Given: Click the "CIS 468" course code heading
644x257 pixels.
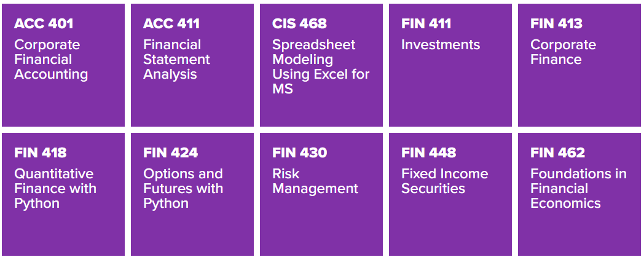Looking at the screenshot, I should [299, 24].
